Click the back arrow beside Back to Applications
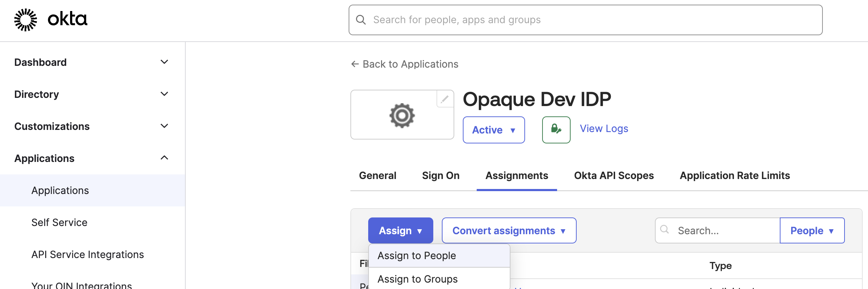Viewport: 868px width, 289px height. (355, 64)
